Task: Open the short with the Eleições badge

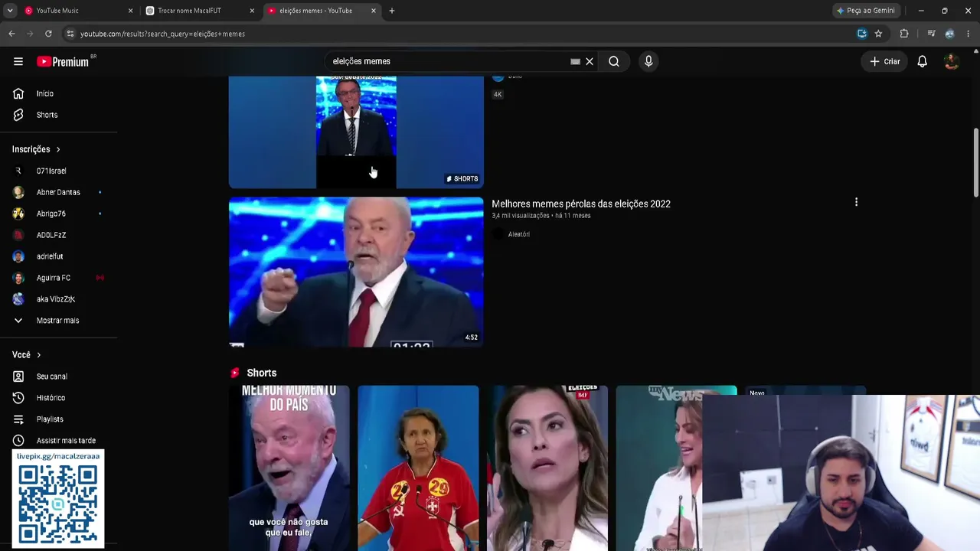Action: coord(547,468)
